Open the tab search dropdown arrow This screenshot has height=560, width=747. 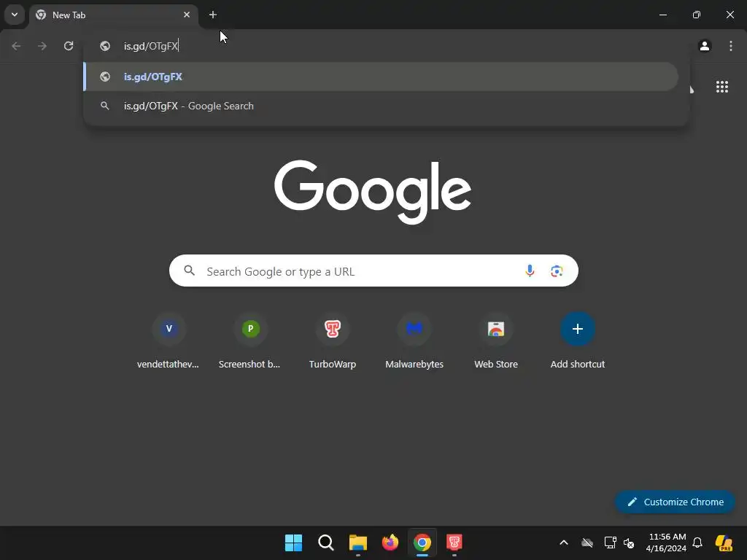(15, 15)
